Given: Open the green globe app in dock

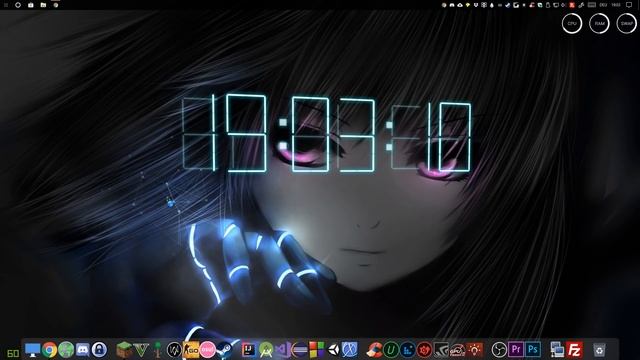Looking at the screenshot, I should point(66,350).
